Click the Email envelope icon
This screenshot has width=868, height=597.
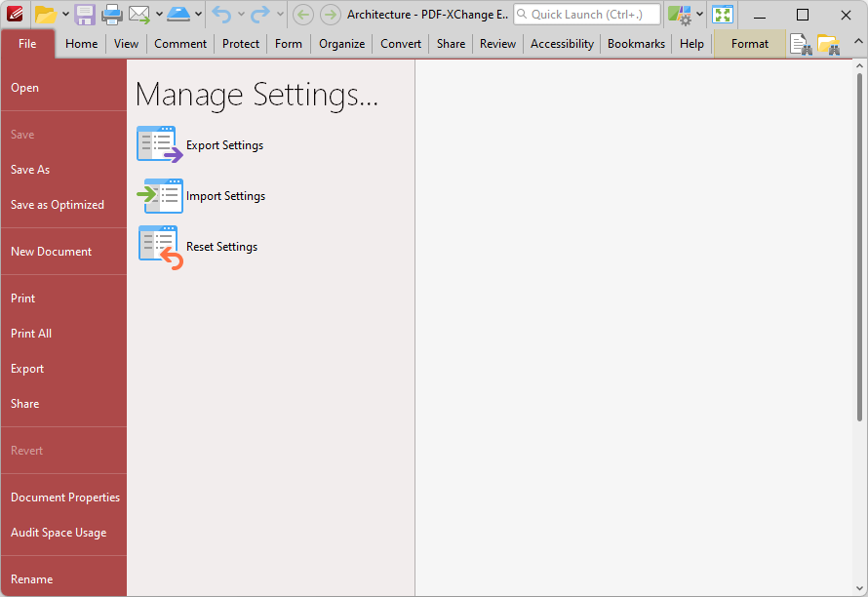pos(139,15)
